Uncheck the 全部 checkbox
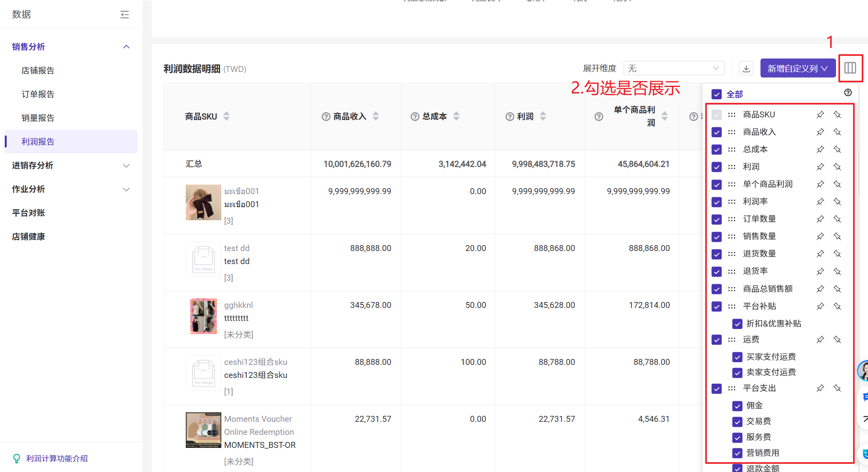868x472 pixels. pyautogui.click(x=717, y=94)
